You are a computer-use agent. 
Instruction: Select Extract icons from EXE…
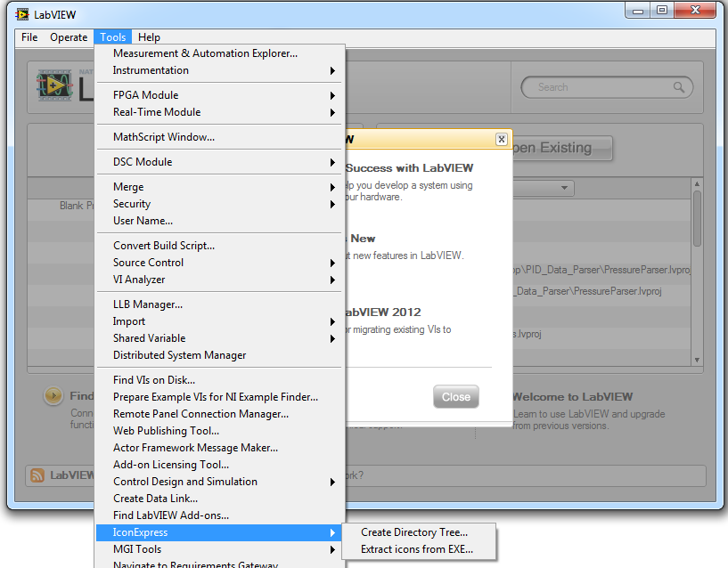coord(419,549)
